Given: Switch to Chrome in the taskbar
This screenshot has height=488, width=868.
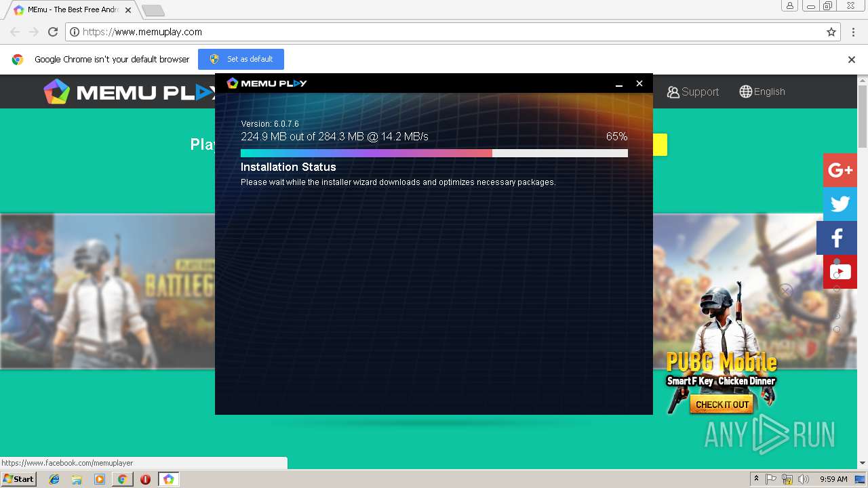Looking at the screenshot, I should [x=122, y=479].
